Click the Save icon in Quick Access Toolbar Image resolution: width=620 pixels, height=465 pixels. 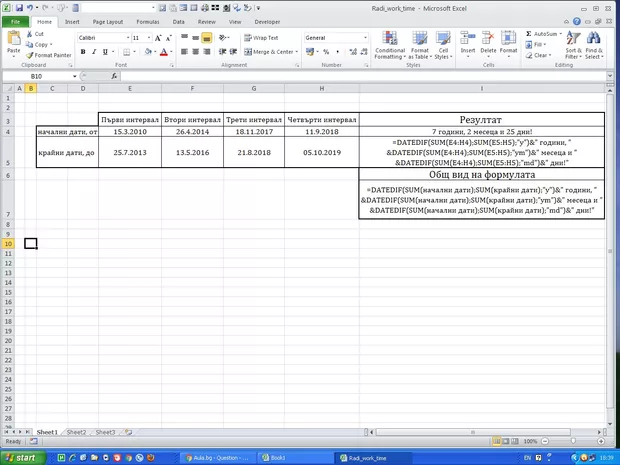coord(19,7)
